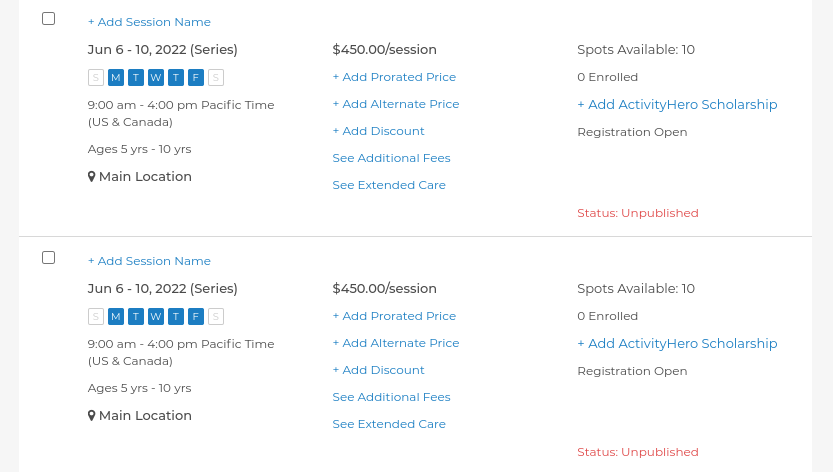Add Discount to the first session
This screenshot has height=472, width=833.
click(378, 131)
